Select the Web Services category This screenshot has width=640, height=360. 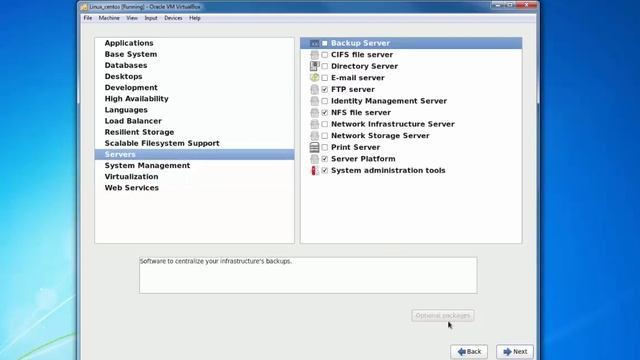tap(194, 188)
